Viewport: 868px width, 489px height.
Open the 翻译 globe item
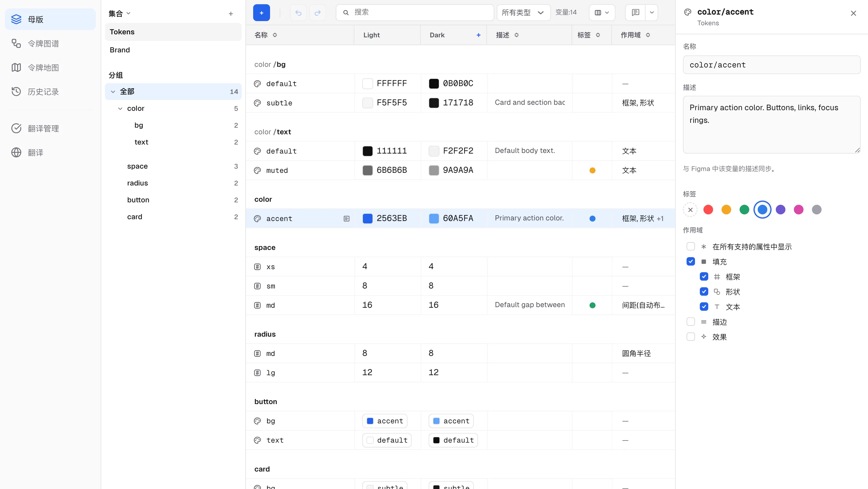50,152
